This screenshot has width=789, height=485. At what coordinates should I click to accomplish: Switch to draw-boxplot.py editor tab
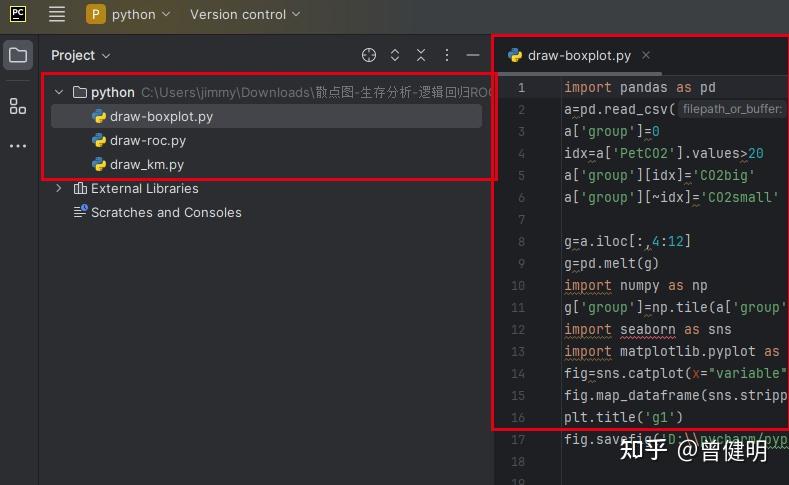(x=579, y=55)
